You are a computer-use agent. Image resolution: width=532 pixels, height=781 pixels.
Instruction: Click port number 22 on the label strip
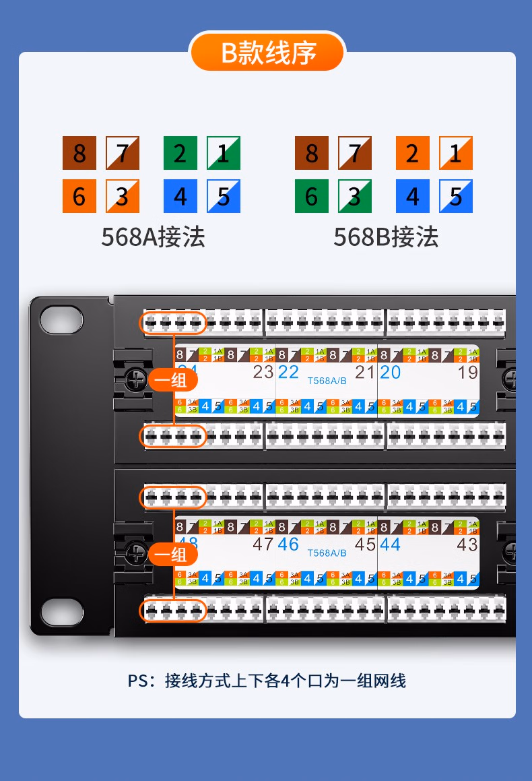coord(288,372)
